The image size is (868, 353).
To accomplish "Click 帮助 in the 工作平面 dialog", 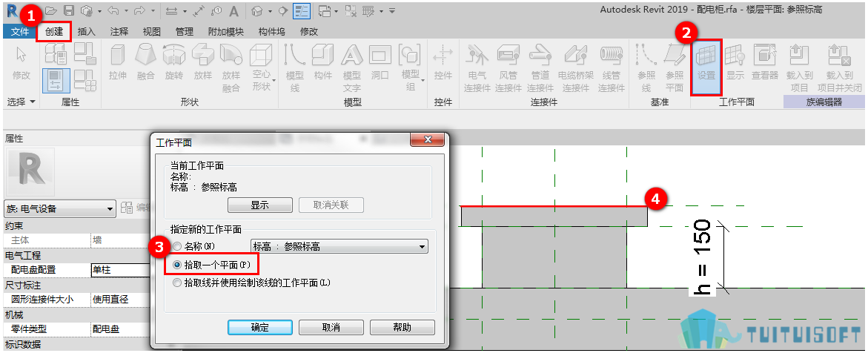I will (402, 327).
